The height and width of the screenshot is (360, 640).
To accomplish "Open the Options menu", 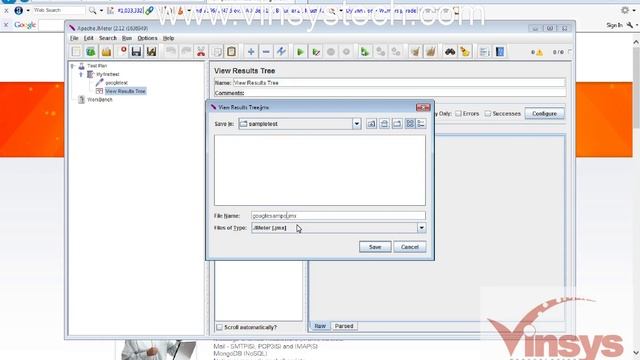I will (147, 38).
